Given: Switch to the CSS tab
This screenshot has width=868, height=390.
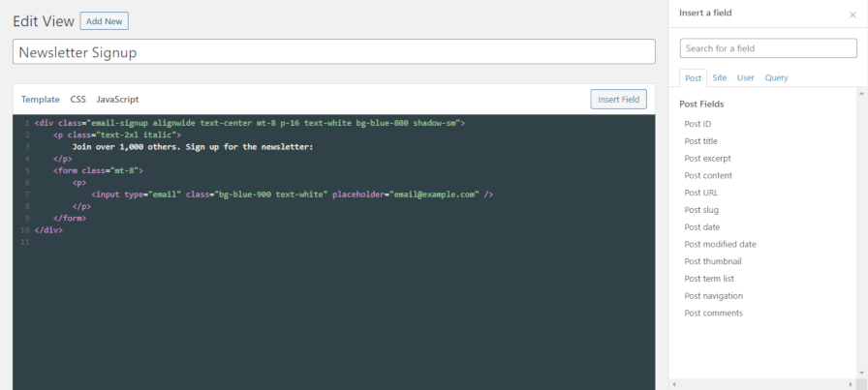Looking at the screenshot, I should pos(77,100).
